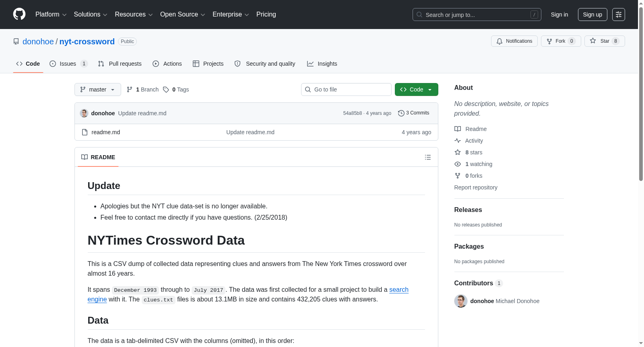View the 3 Commits history

coord(414,113)
